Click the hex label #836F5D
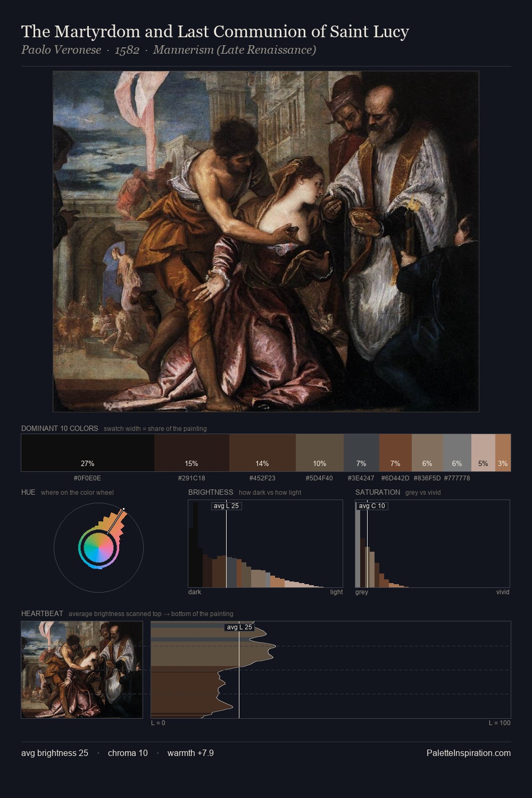 click(x=427, y=478)
